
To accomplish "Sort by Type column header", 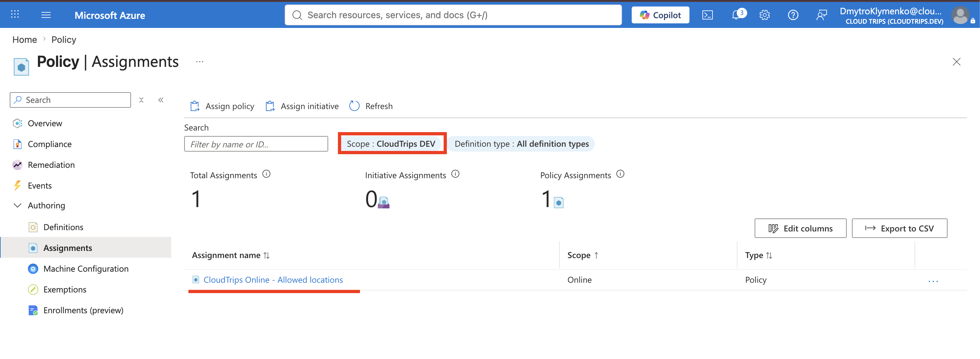I will tap(759, 255).
